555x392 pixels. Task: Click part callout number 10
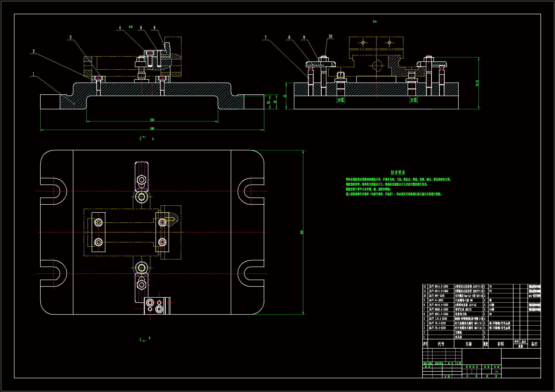point(330,36)
